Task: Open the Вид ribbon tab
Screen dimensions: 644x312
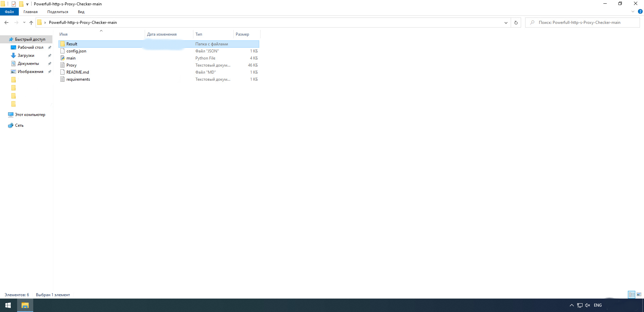Action: [x=81, y=12]
